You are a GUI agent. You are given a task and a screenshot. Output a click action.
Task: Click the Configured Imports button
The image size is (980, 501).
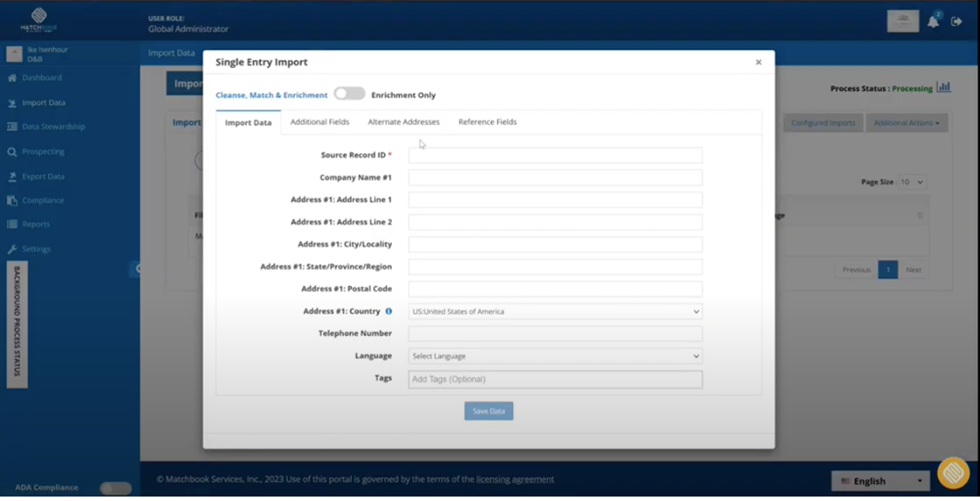tap(823, 123)
